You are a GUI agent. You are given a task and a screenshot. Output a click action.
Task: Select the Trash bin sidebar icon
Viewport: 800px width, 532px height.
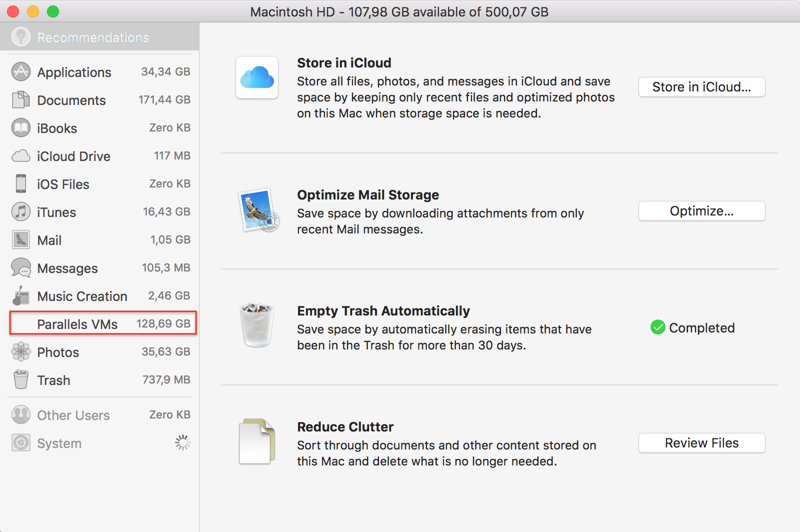click(21, 380)
